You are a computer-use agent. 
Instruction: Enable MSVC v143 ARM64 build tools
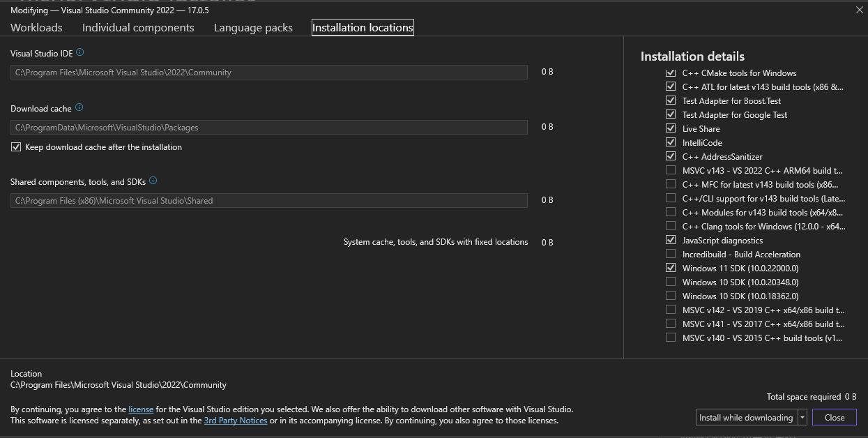671,170
